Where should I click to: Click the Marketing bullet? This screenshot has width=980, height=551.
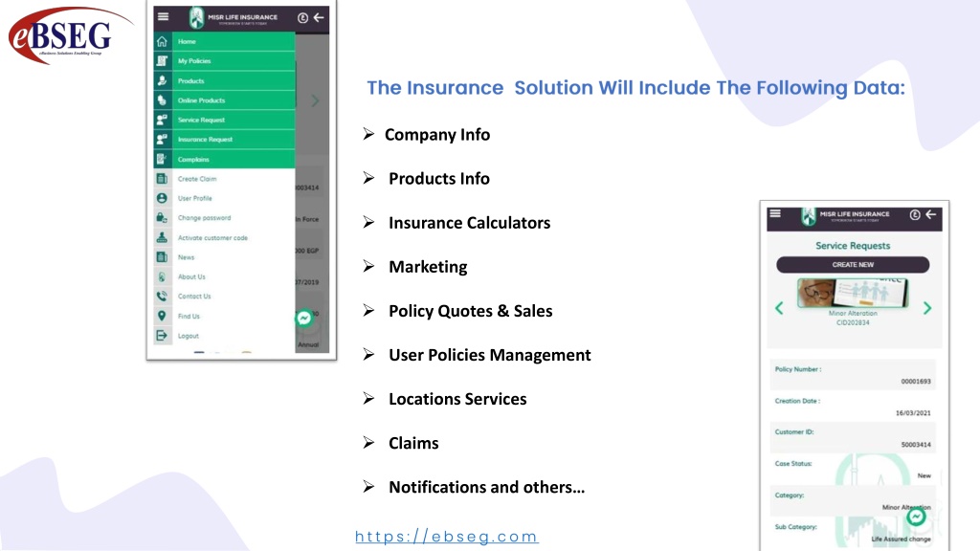(x=428, y=267)
